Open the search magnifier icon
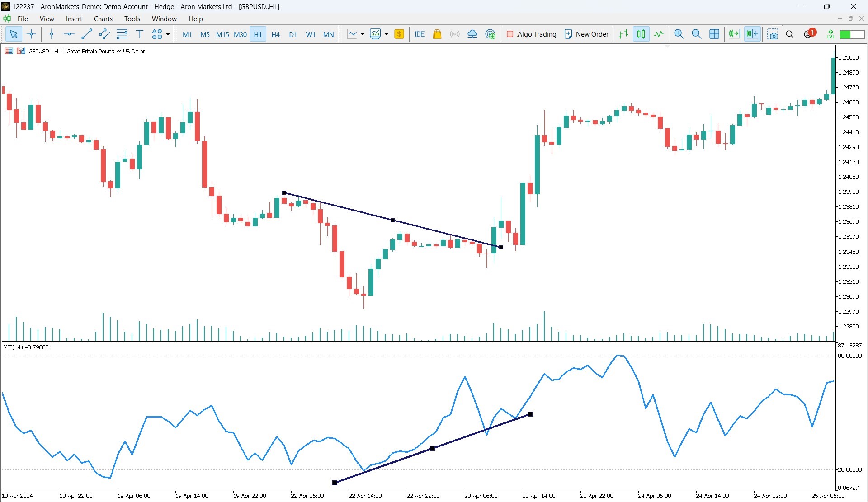The image size is (868, 502). coord(790,34)
